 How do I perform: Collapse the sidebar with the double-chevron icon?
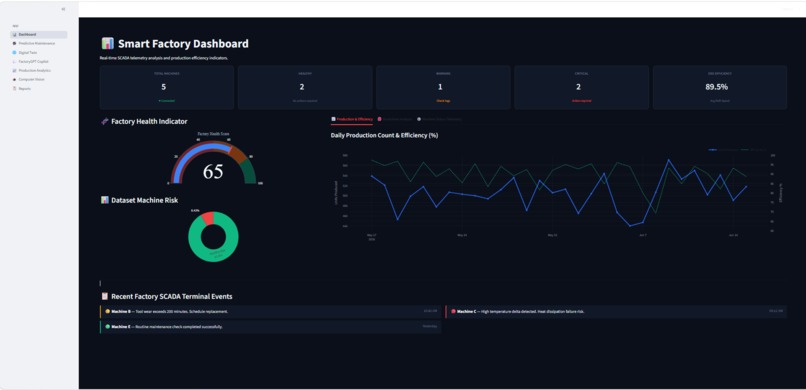(x=63, y=9)
